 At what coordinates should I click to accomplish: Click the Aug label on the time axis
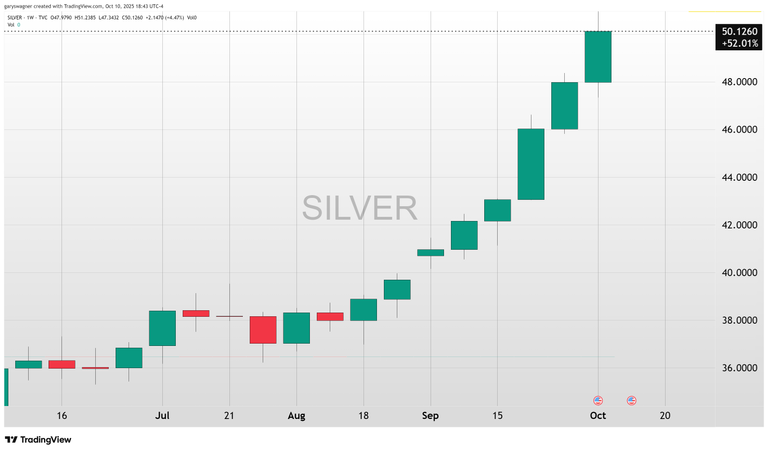296,415
